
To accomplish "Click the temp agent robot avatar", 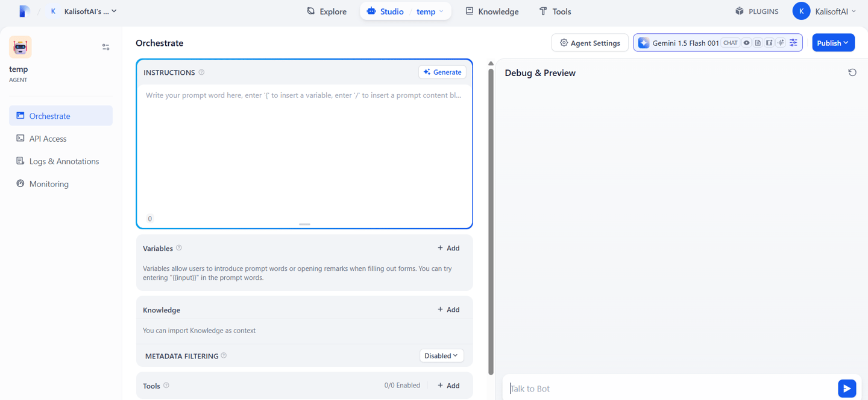I will (x=20, y=47).
